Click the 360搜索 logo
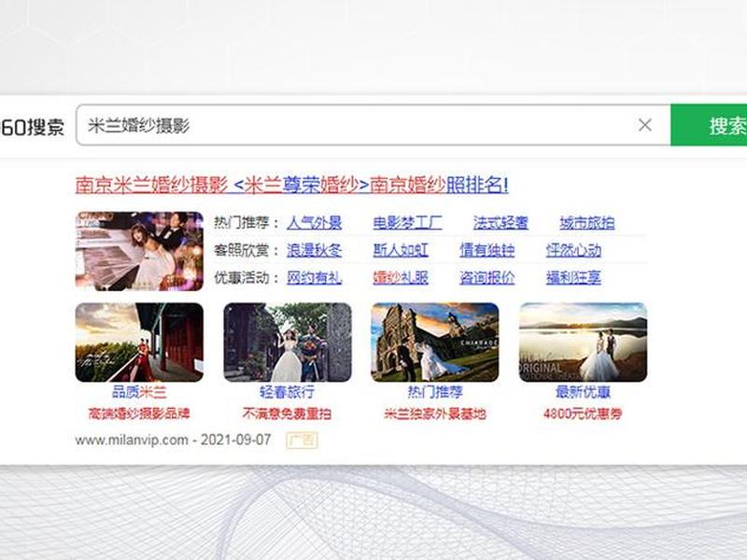Screen dimensions: 747x560 32,127
